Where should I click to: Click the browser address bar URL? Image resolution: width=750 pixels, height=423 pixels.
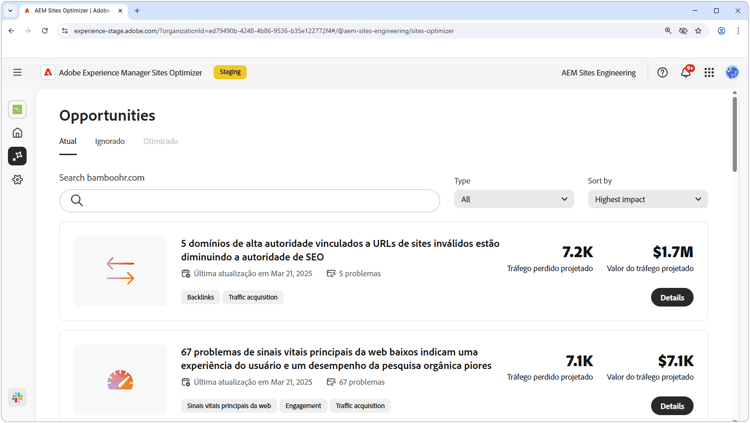264,31
